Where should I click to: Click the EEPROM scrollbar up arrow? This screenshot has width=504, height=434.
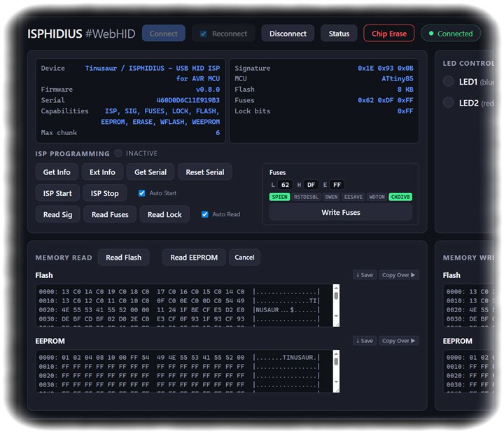coord(336,353)
